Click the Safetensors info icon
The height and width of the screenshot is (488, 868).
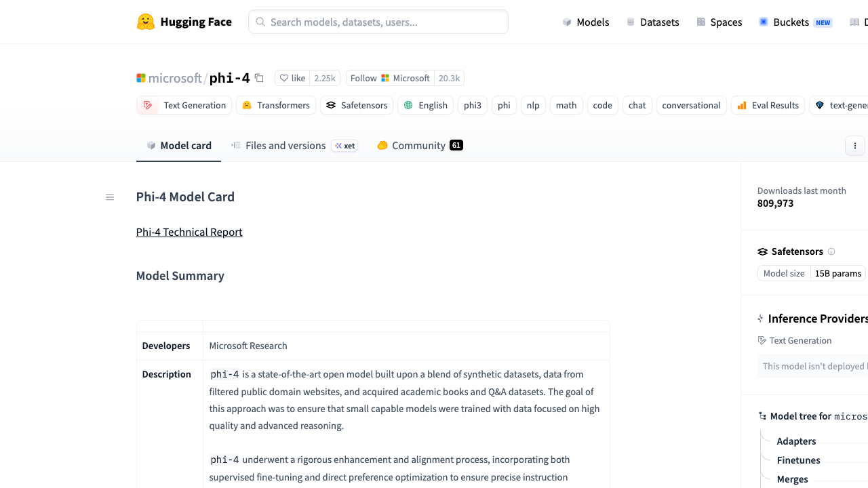point(831,251)
